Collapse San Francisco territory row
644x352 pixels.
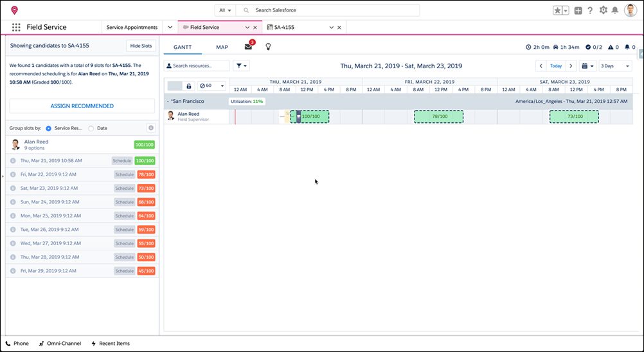point(168,101)
